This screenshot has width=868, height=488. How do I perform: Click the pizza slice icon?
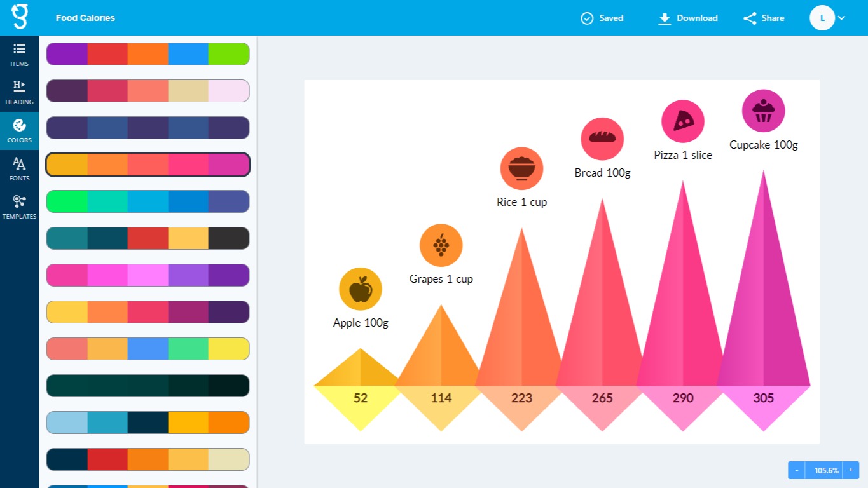(683, 121)
